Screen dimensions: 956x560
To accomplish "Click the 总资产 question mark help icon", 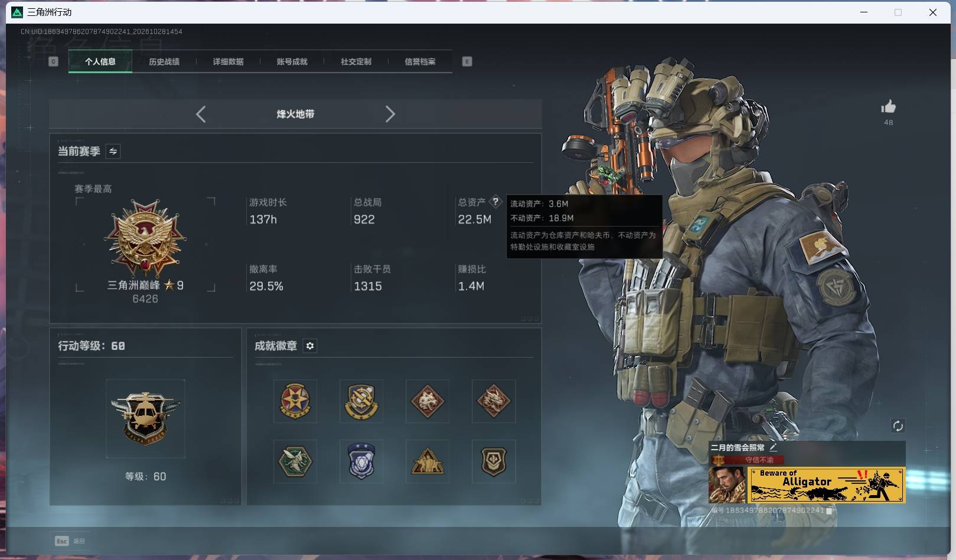I will tap(495, 201).
